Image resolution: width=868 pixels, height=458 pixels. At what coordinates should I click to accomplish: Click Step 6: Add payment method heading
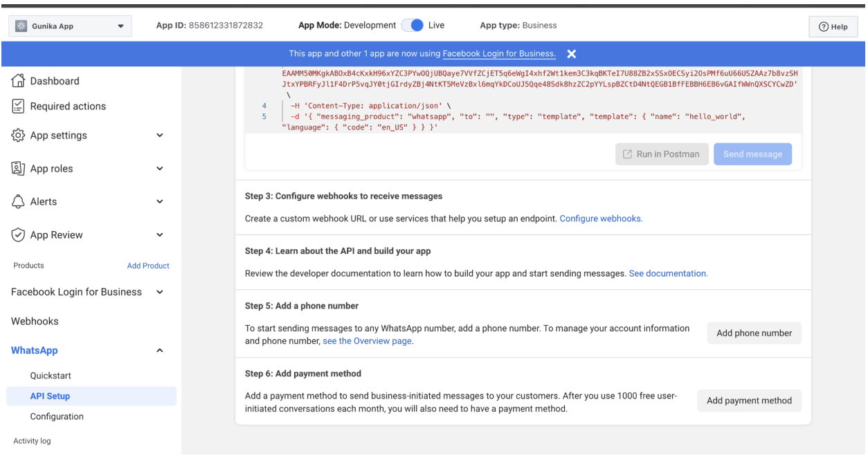click(x=303, y=374)
